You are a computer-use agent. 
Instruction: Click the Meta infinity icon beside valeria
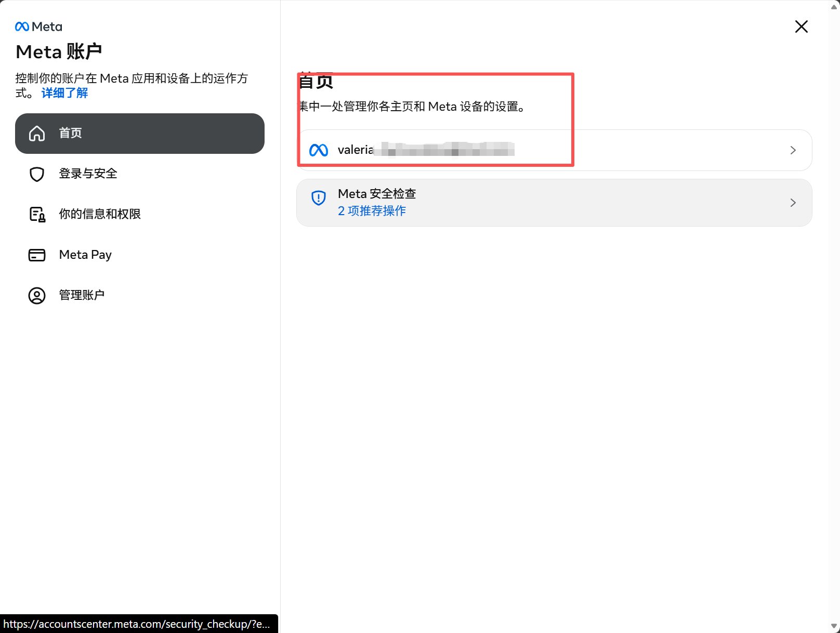click(319, 150)
